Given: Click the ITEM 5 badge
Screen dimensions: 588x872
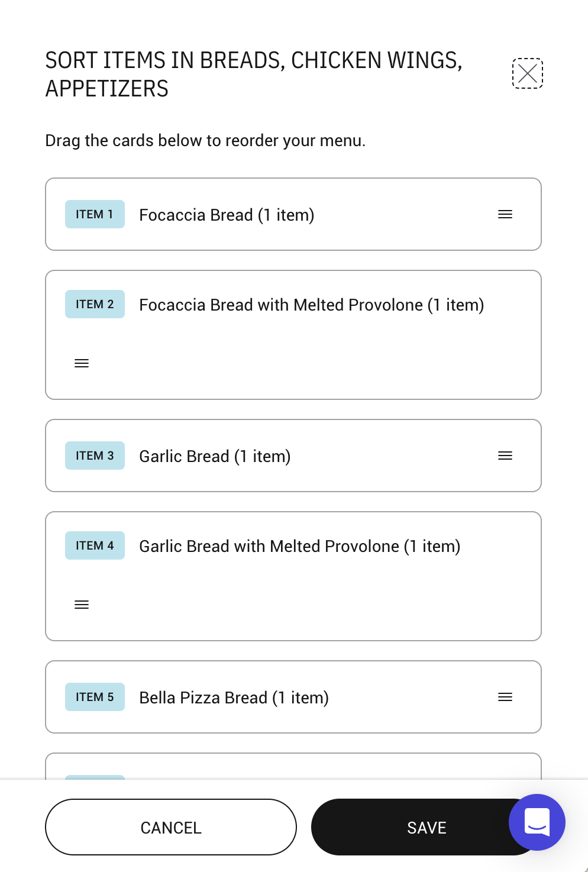Looking at the screenshot, I should click(95, 697).
